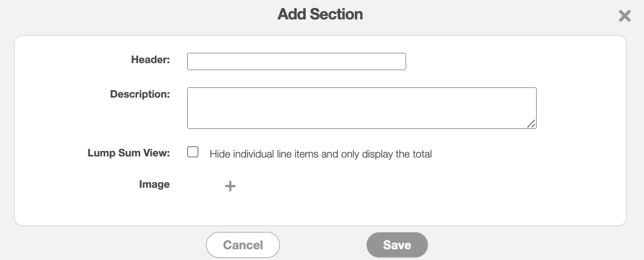This screenshot has width=644, height=260.
Task: Click inside the Description text area
Action: click(361, 108)
